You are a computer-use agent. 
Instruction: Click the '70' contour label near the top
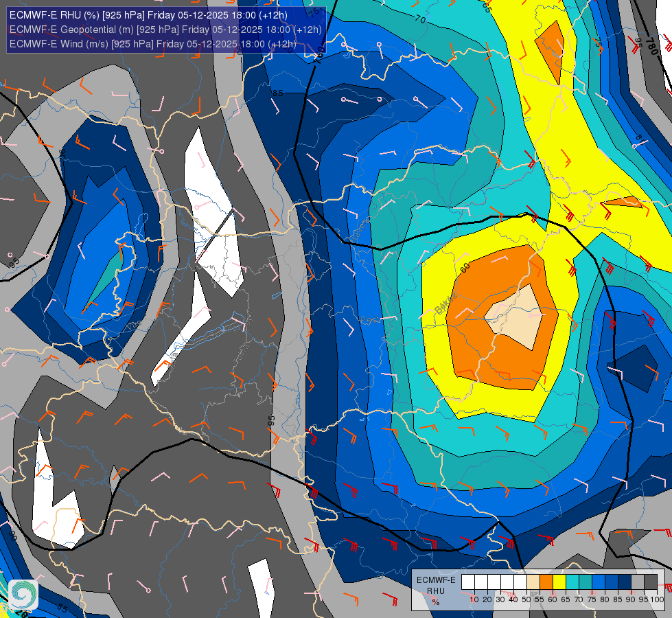pos(420,19)
